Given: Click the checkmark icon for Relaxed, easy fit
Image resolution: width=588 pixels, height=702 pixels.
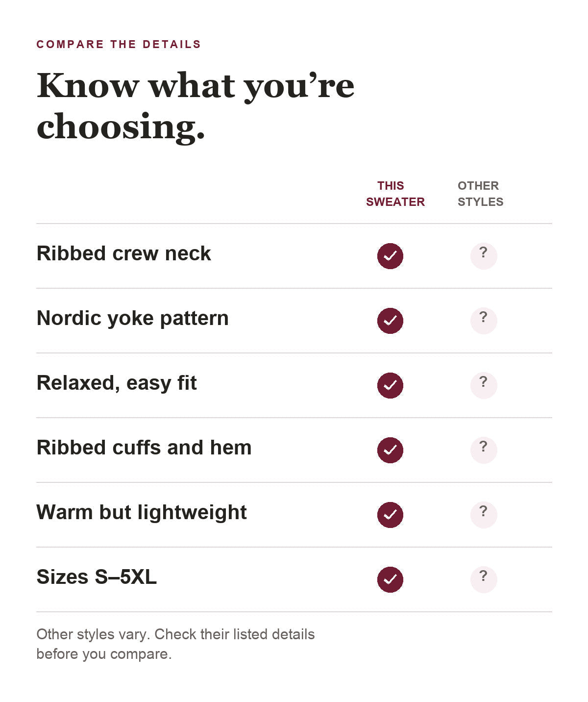Looking at the screenshot, I should (390, 385).
